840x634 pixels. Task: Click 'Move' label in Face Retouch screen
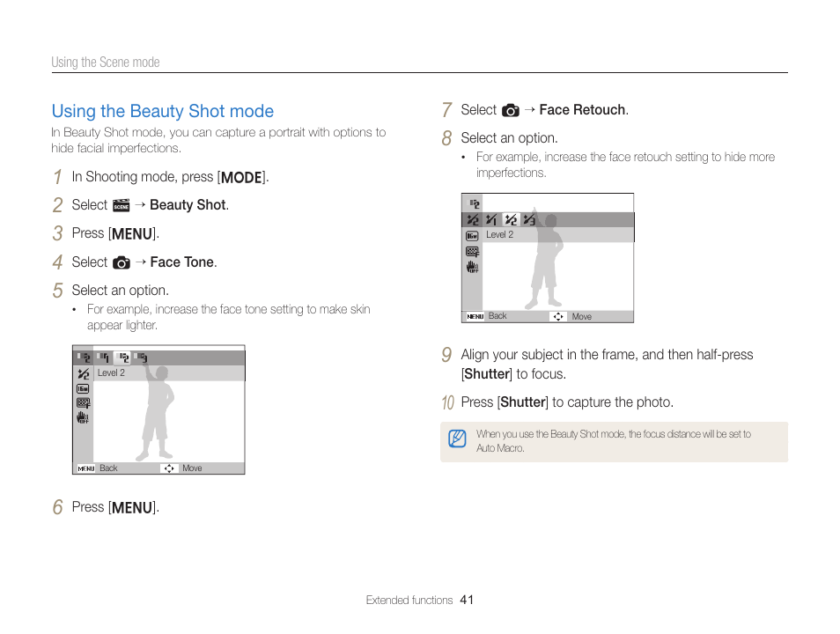581,317
